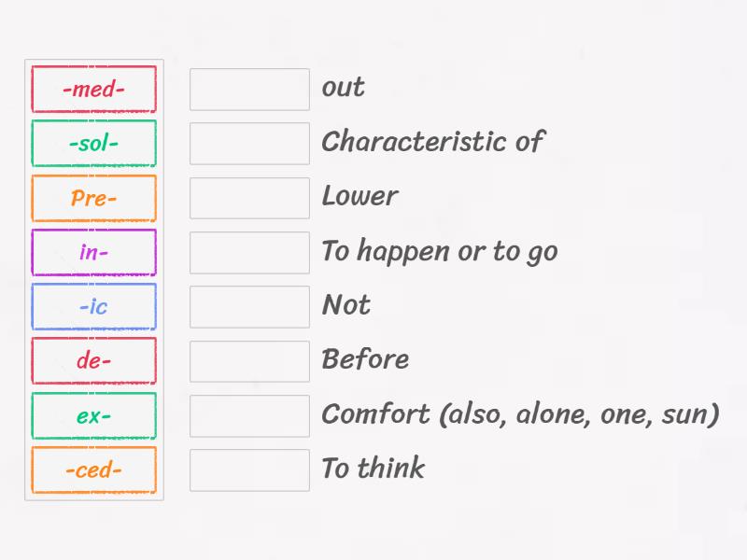
Task: Select the red "-med-" word tile
Action: click(93, 90)
